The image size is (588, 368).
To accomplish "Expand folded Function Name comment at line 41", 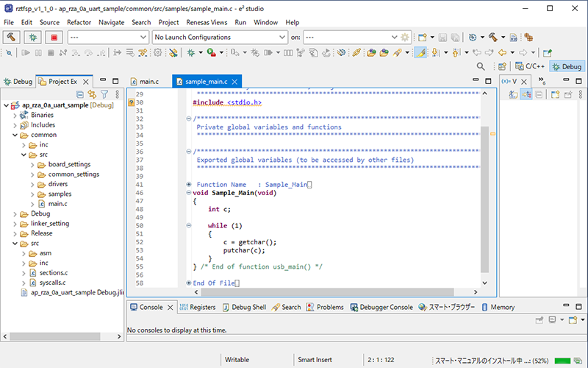I will coord(189,185).
